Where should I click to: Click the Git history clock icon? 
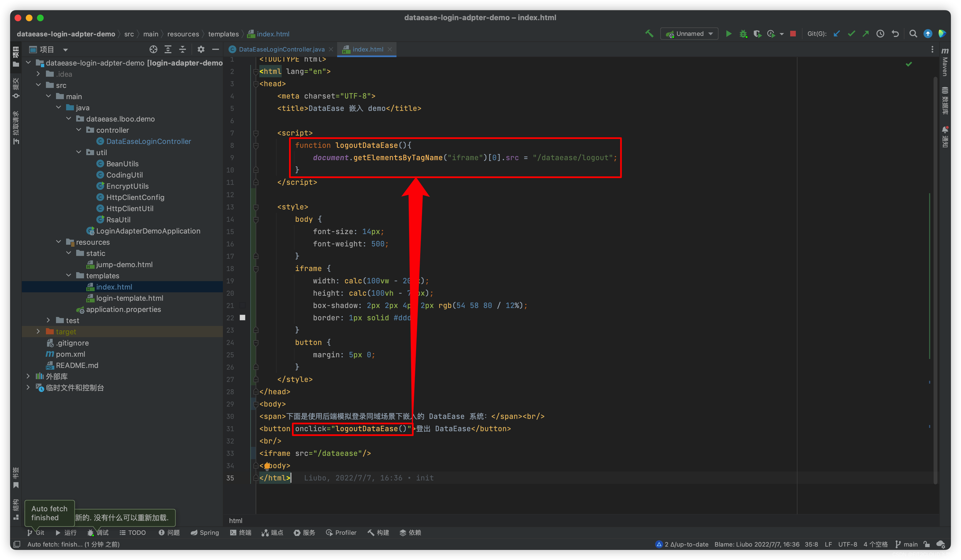[x=880, y=34]
